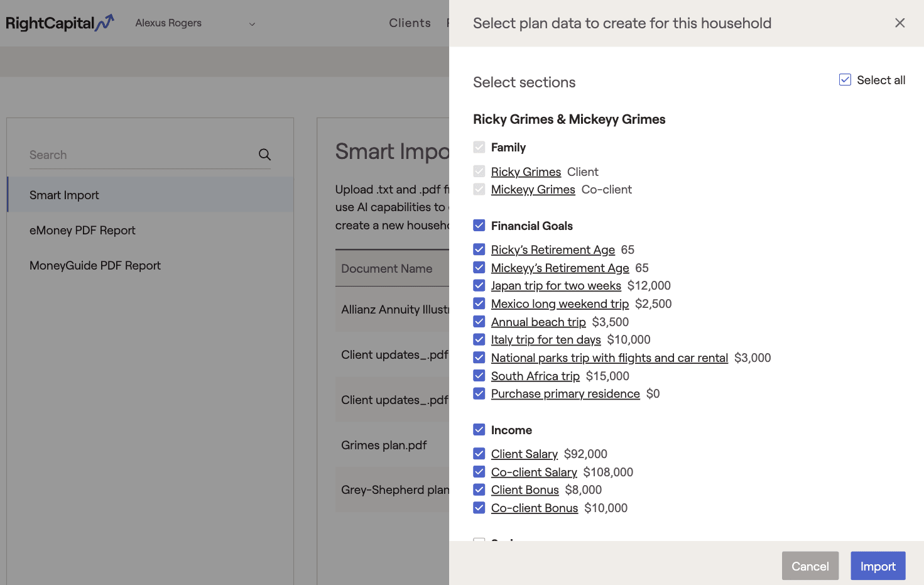Uncheck Co-client Salary checkbox
Screen dimensions: 924x585
pos(479,471)
